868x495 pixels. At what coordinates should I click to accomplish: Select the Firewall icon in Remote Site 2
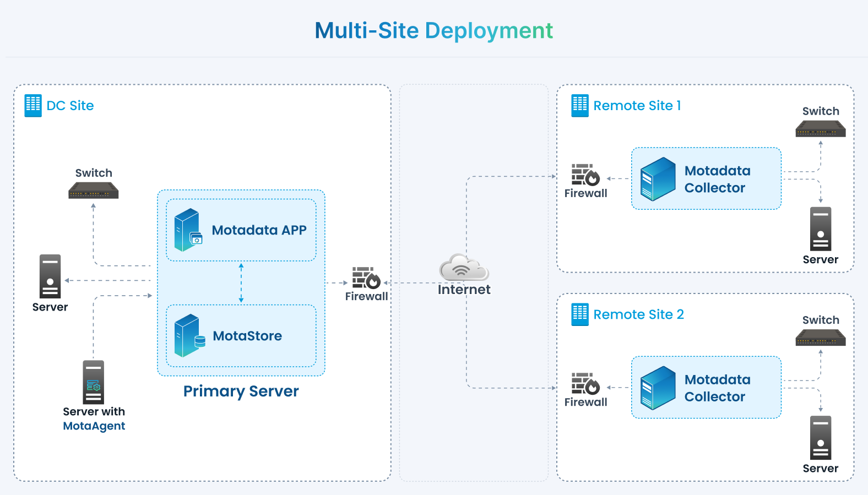(585, 384)
